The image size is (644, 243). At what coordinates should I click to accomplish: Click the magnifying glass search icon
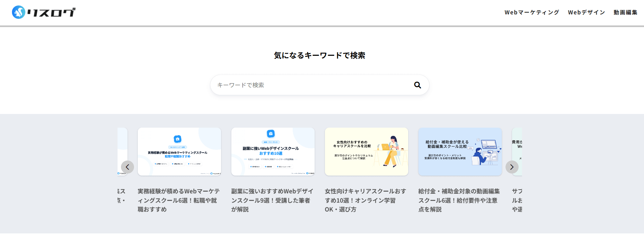417,85
